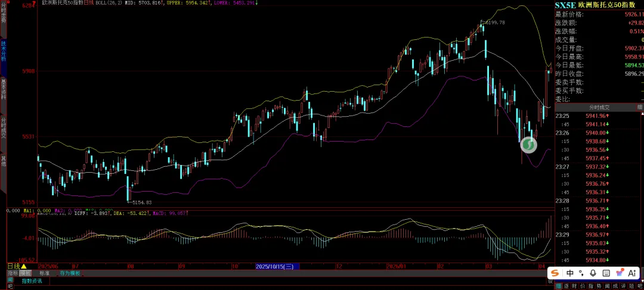Select the 指 tab in bottom right row
This screenshot has height=290, width=644.
click(x=591, y=285)
